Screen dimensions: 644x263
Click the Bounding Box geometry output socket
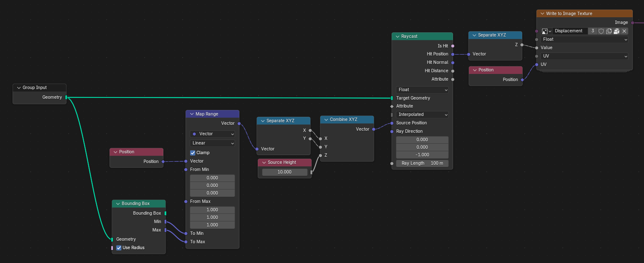point(165,213)
